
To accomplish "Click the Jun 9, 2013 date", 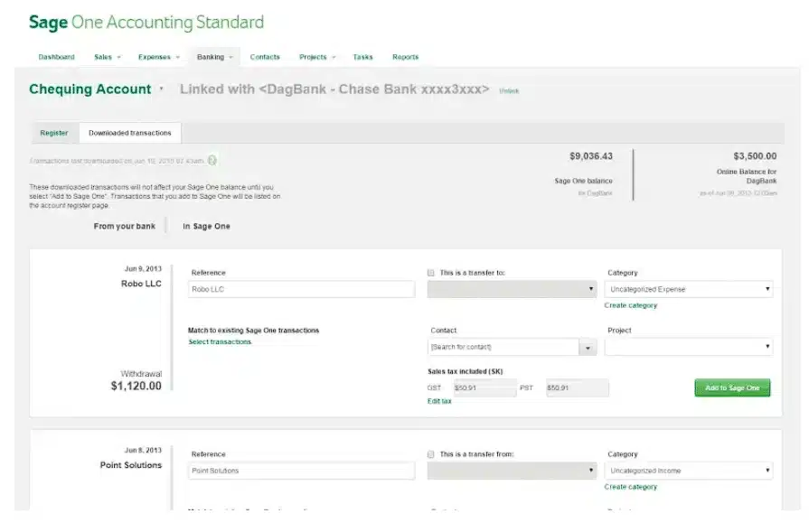I will click(143, 268).
